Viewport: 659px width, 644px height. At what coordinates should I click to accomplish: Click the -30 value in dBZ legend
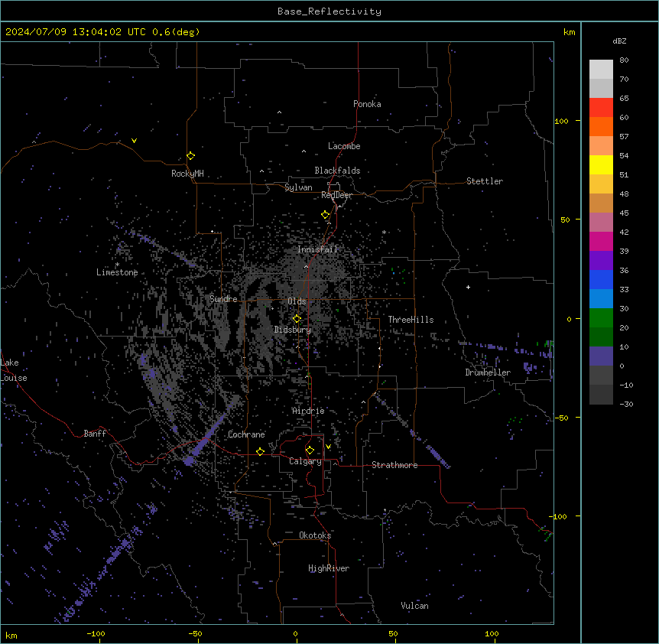click(x=626, y=404)
